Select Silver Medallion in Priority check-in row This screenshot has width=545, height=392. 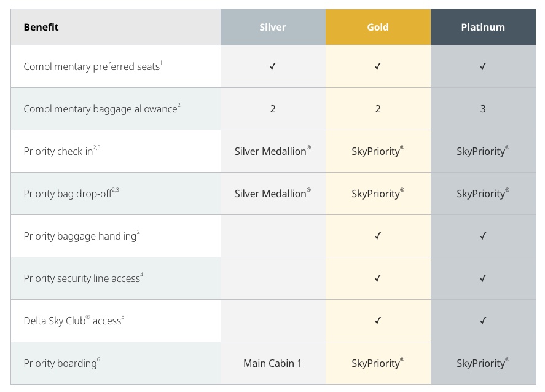[272, 151]
